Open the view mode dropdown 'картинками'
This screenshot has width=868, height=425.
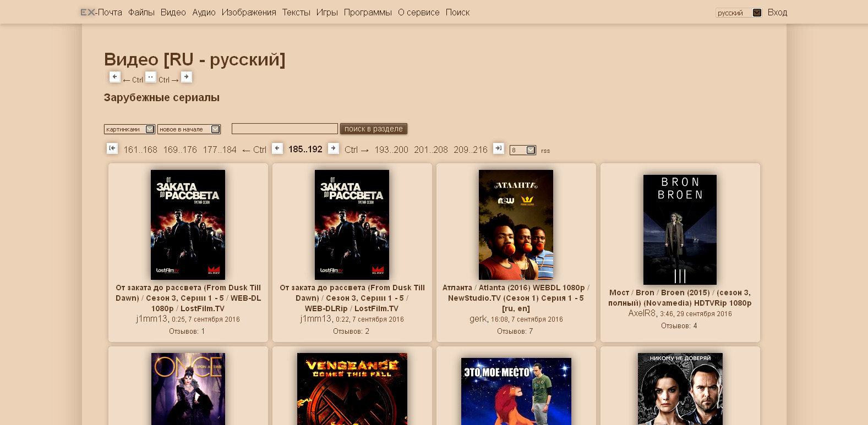click(x=129, y=129)
